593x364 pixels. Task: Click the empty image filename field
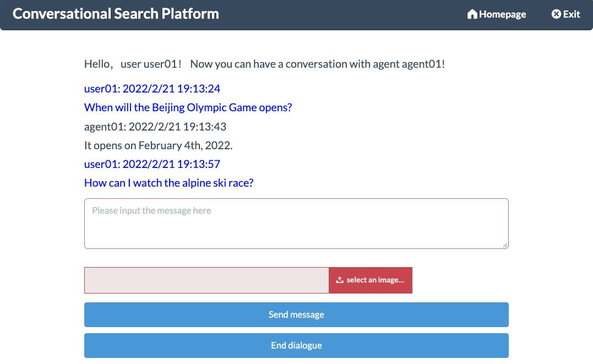click(206, 280)
